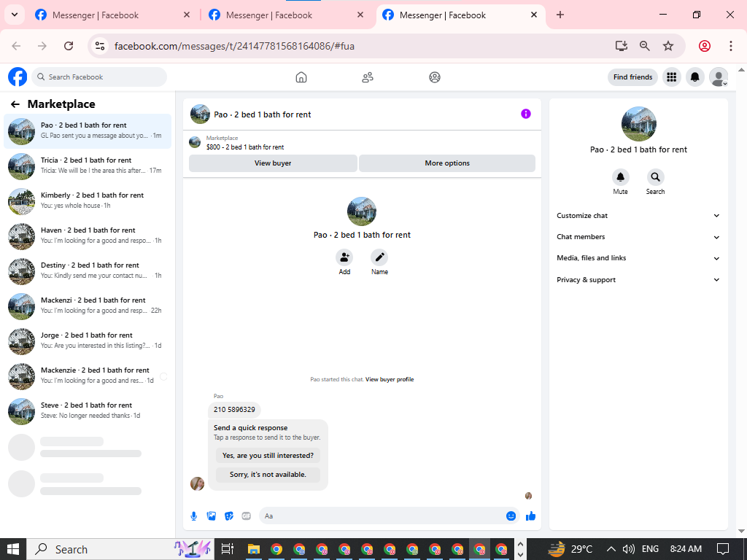This screenshot has width=747, height=560.
Task: Send a thumbs-up like
Action: [x=531, y=516]
